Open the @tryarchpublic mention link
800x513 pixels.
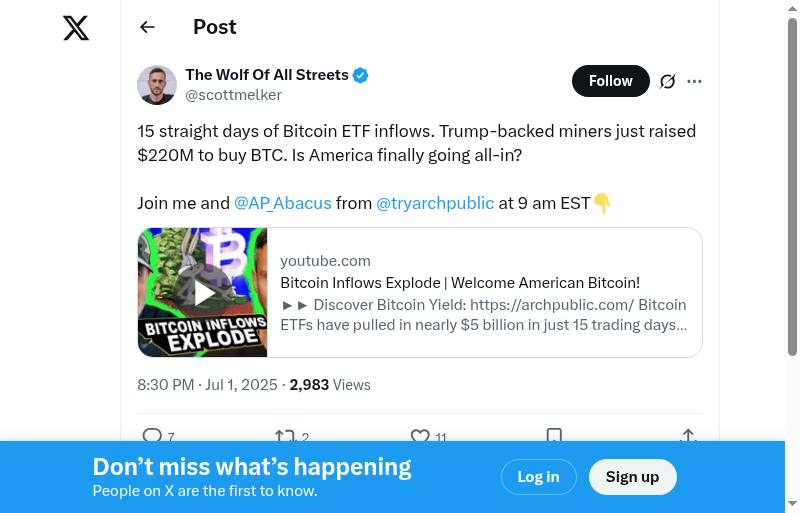[435, 203]
